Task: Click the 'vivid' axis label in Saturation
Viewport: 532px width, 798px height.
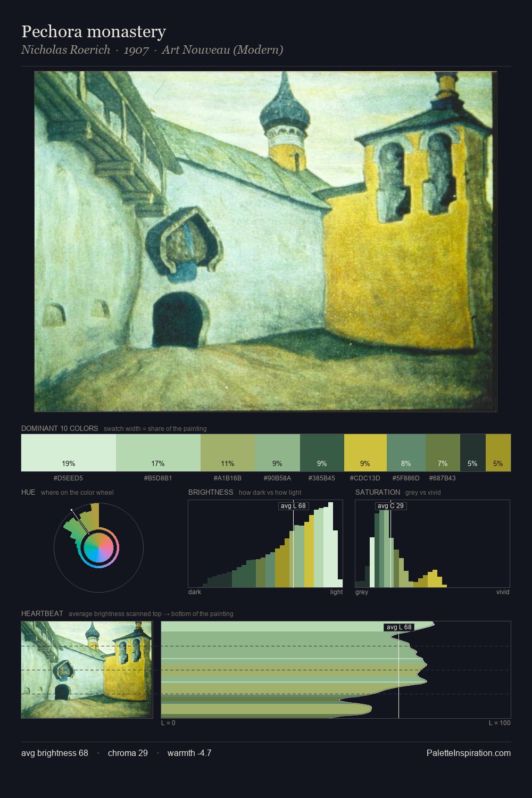Action: tap(503, 592)
